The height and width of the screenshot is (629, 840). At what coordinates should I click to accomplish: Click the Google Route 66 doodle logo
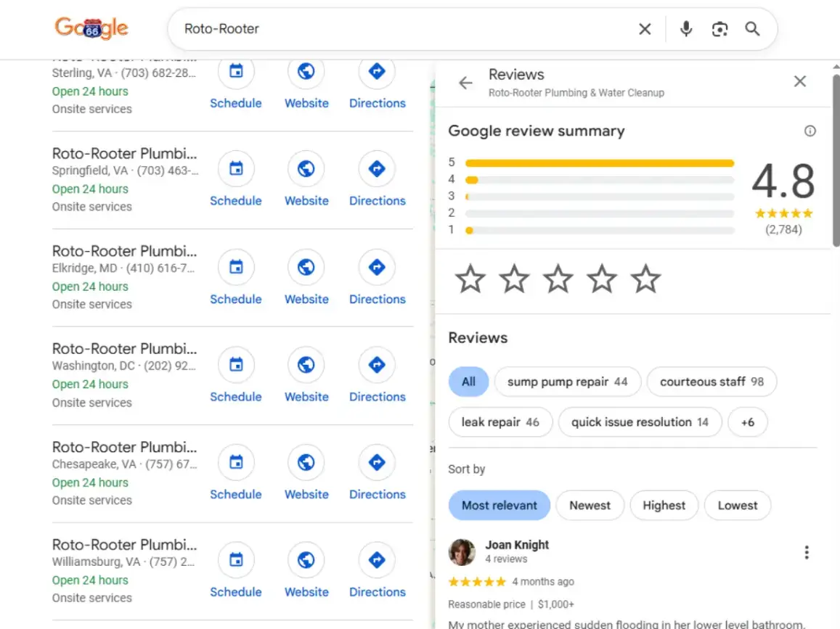[x=91, y=28]
